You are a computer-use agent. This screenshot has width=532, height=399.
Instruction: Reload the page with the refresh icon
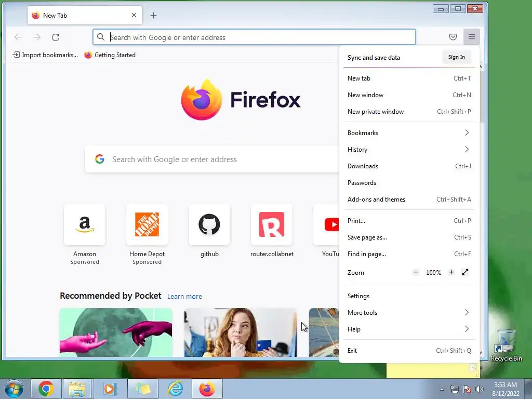point(56,37)
